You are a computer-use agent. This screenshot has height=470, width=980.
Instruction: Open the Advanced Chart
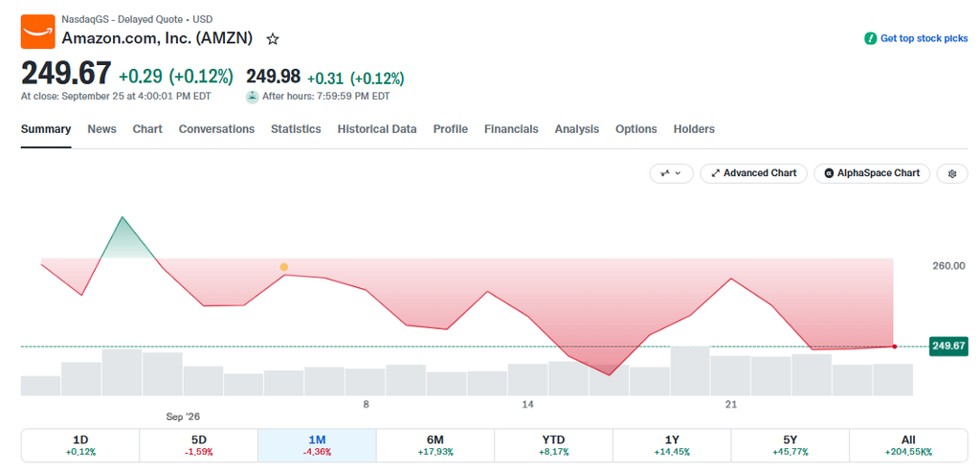754,174
